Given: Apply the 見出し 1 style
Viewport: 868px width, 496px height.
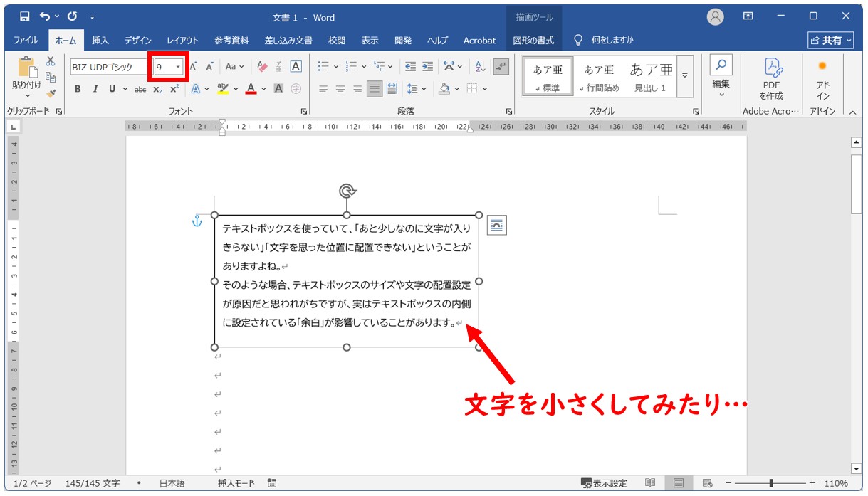Looking at the screenshot, I should pos(650,77).
